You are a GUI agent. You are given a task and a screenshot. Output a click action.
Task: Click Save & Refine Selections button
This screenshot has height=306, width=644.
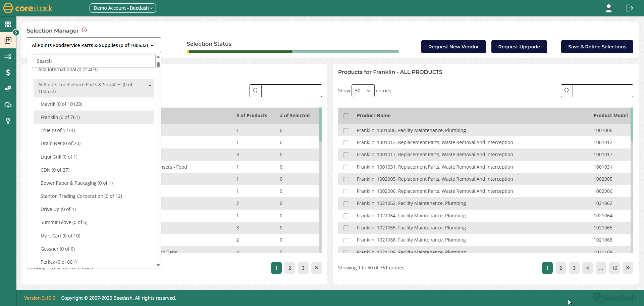pos(597,47)
